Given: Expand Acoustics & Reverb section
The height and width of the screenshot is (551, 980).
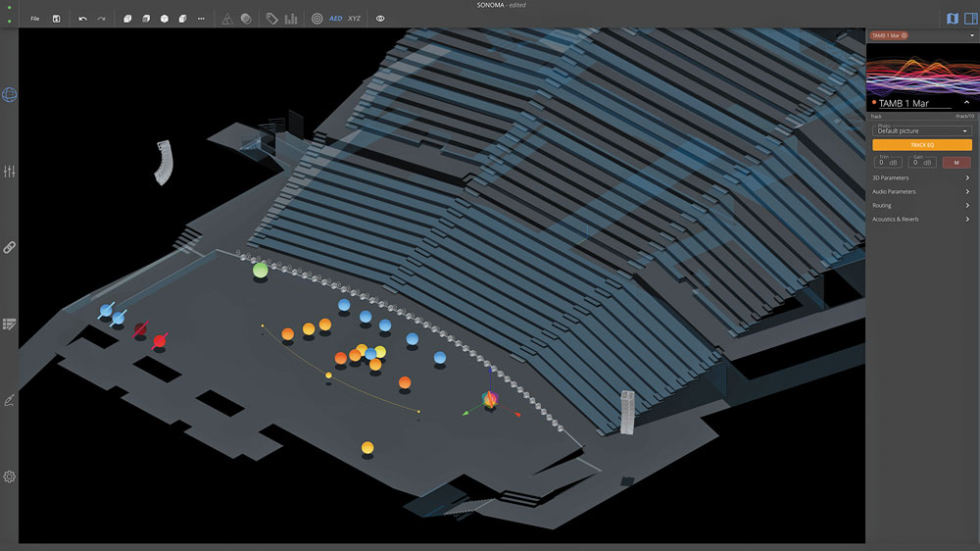Looking at the screenshot, I should pyautogui.click(x=922, y=220).
